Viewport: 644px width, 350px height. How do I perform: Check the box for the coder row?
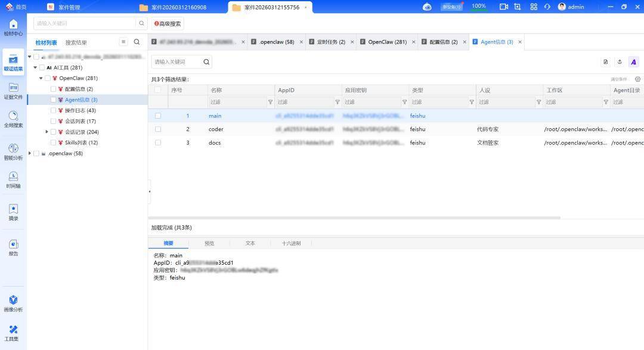[x=158, y=129]
